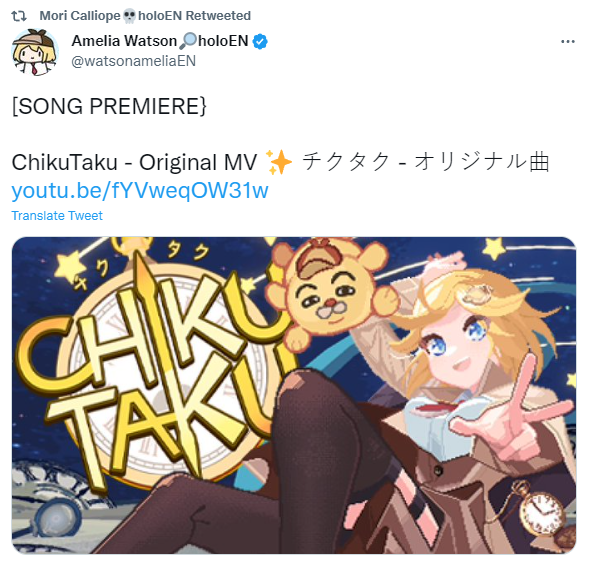
Task: Click the ChikuTaku - Original MV text
Action: (134, 163)
